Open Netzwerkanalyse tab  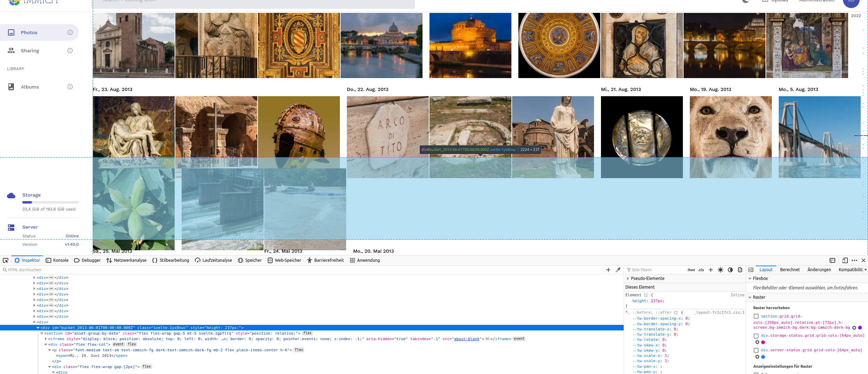pos(127,260)
